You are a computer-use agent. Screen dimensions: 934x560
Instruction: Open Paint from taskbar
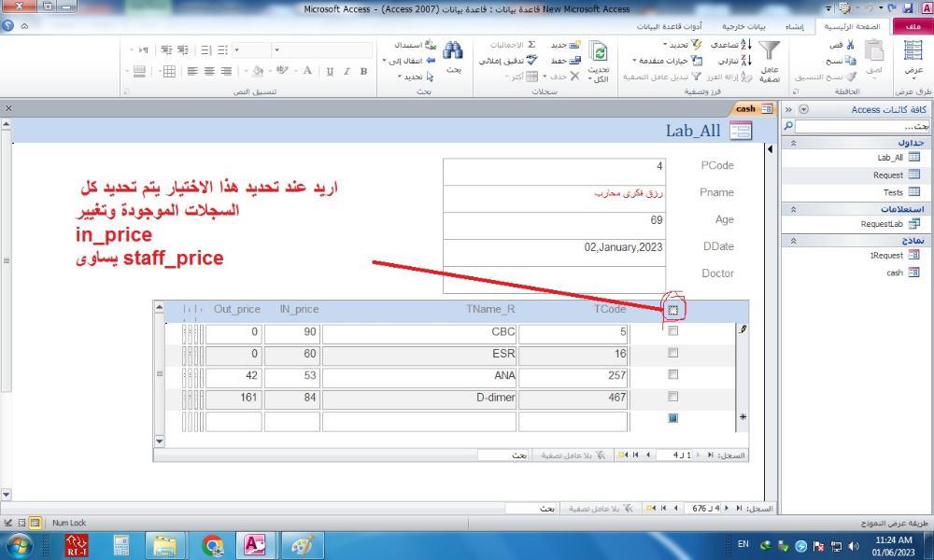[x=302, y=545]
